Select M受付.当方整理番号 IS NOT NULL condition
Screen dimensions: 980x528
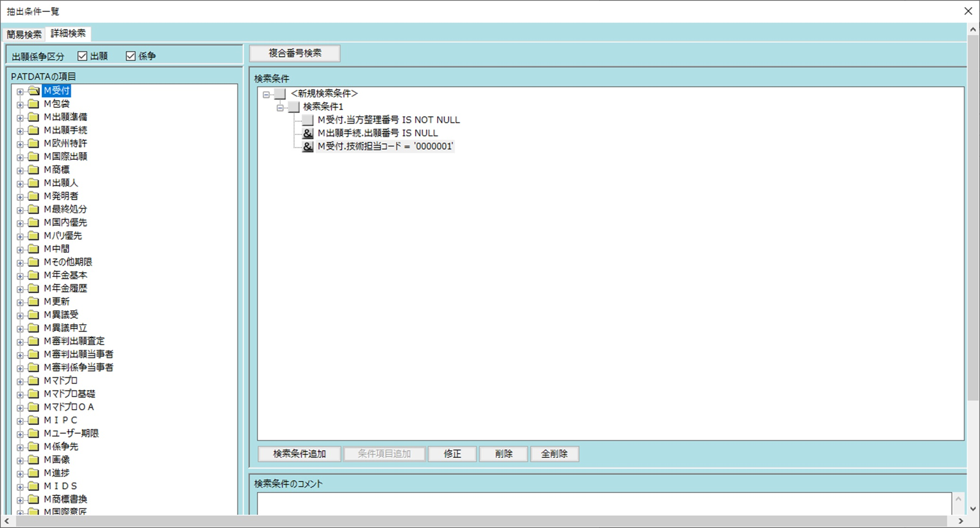(x=389, y=120)
